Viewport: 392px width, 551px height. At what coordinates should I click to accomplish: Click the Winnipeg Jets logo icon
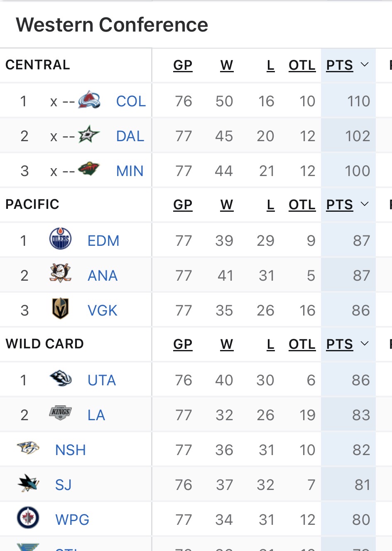click(x=28, y=518)
